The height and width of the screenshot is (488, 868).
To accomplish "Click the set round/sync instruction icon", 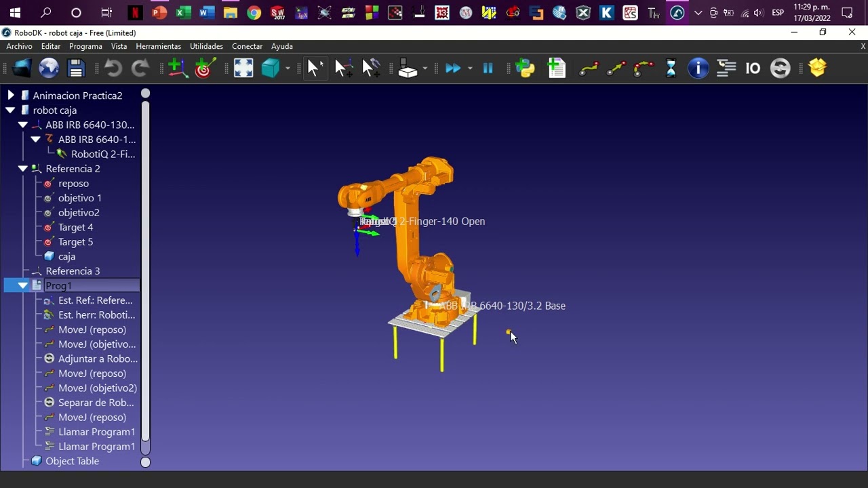I will 781,68.
